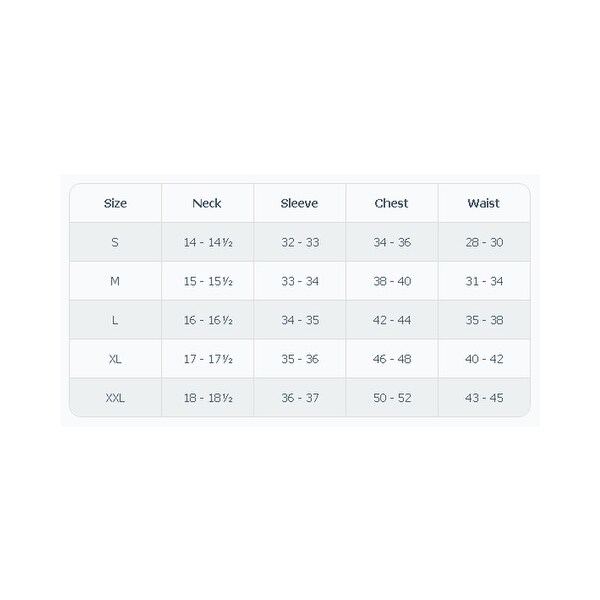Select the L size row label
This screenshot has height=600, width=600.
[x=115, y=320]
